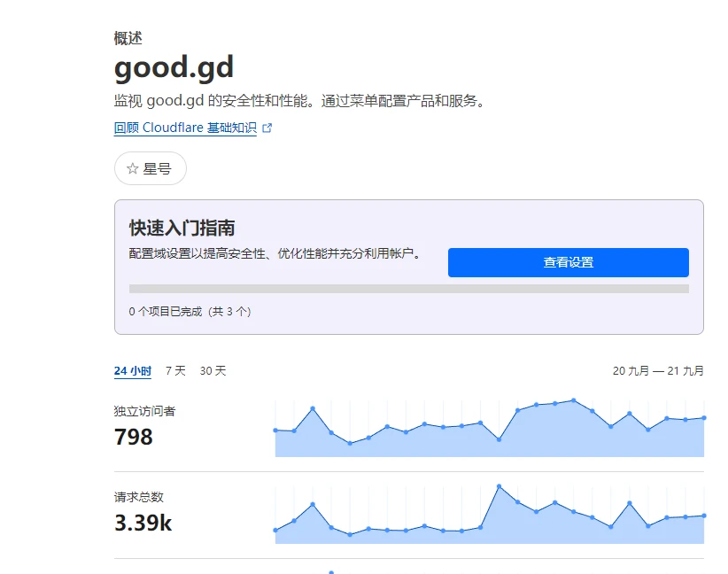The width and height of the screenshot is (728, 574).
Task: Click the 请求总数 metric label
Action: pyautogui.click(x=139, y=498)
